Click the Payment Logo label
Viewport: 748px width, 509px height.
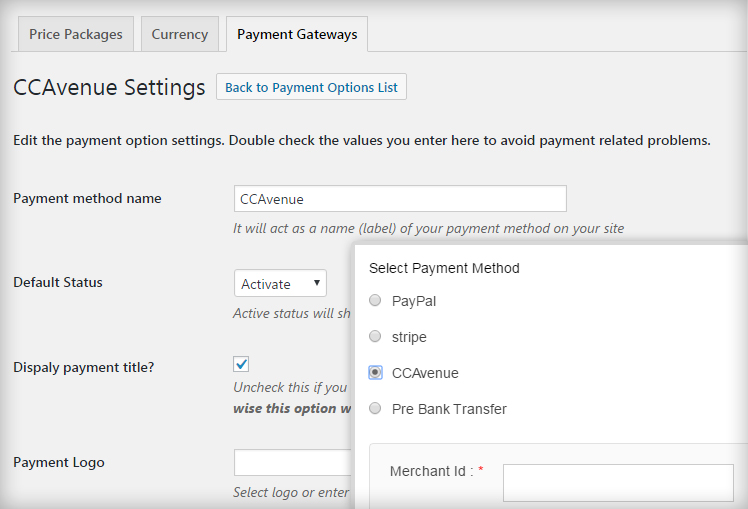pos(58,462)
